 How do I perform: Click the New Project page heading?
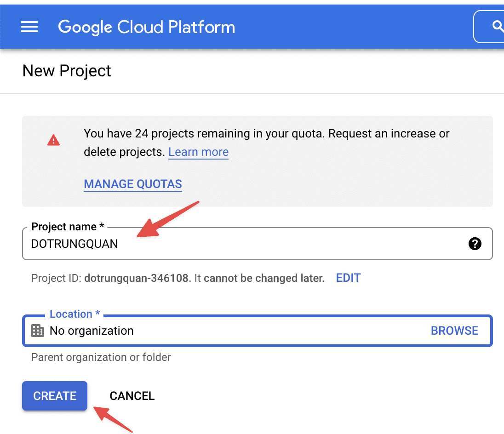point(67,71)
